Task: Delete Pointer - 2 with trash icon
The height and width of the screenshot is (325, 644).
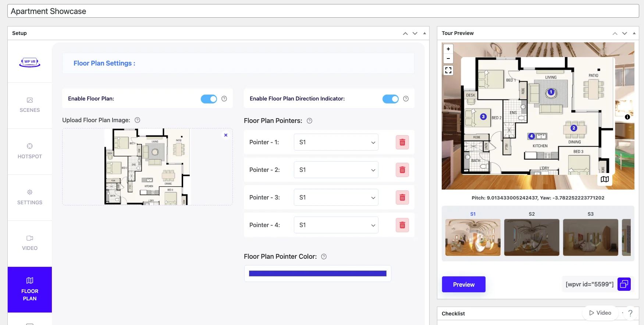Action: [x=402, y=170]
